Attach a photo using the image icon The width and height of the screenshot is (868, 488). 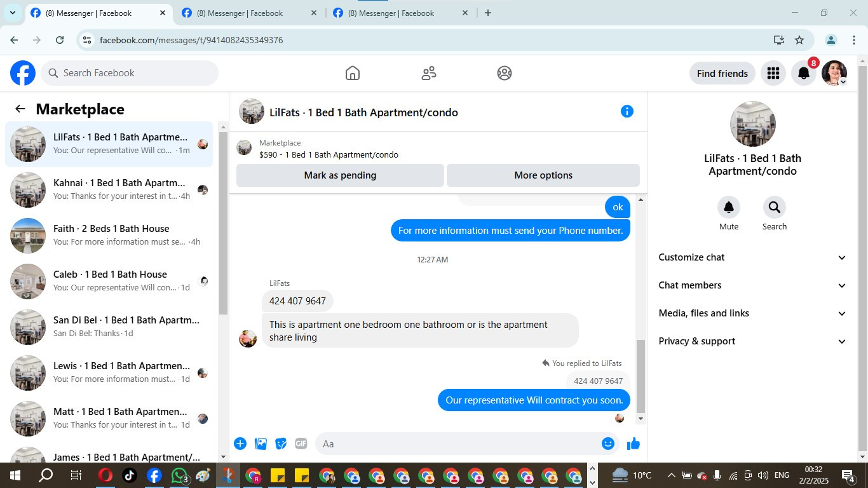tap(261, 444)
